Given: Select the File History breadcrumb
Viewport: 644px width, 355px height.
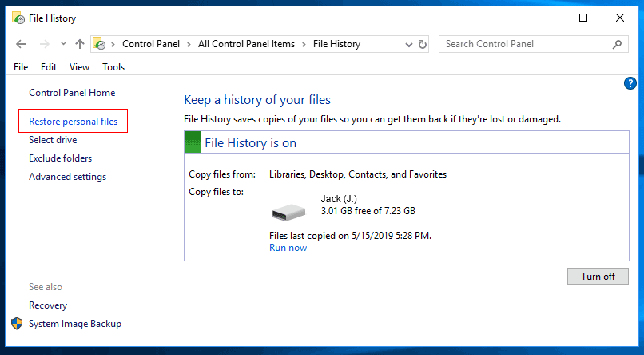Looking at the screenshot, I should (336, 44).
